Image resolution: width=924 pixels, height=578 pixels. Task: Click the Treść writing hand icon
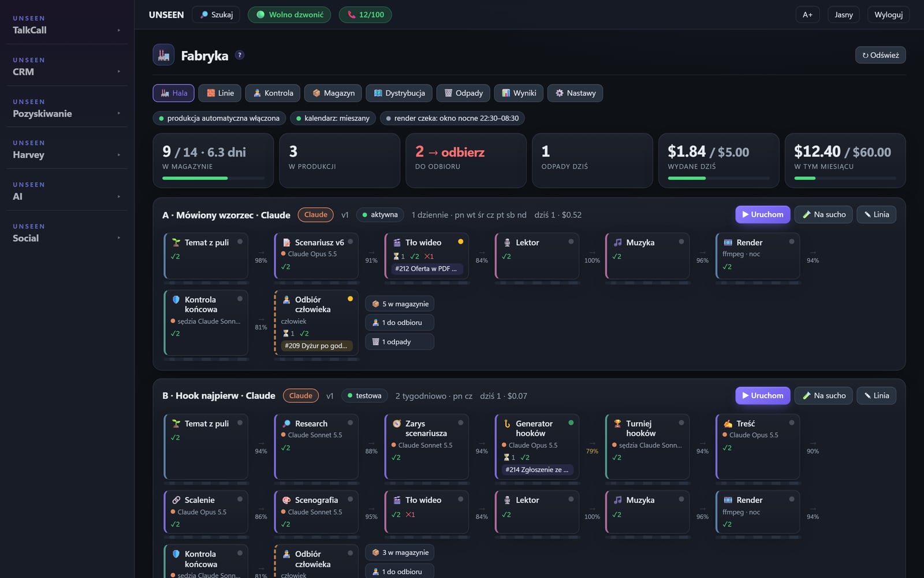[728, 424]
